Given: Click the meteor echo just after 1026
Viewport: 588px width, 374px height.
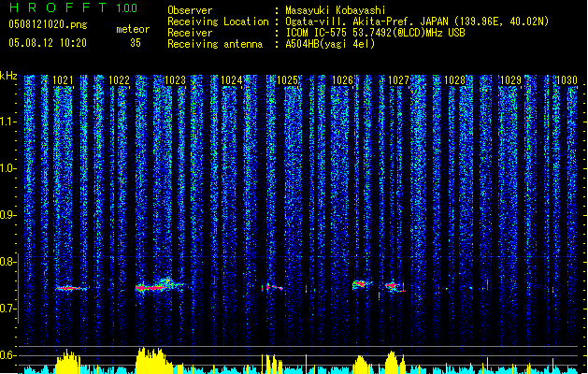Looking at the screenshot, I should tap(362, 284).
